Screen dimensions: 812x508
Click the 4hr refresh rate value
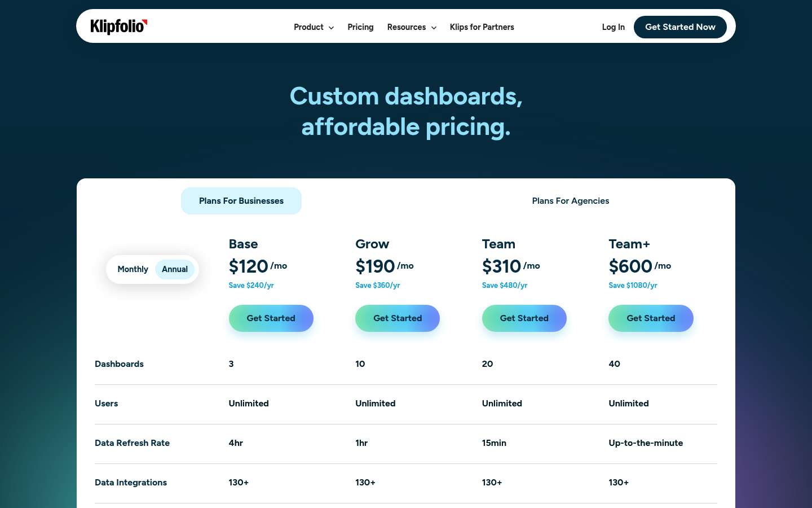tap(236, 443)
